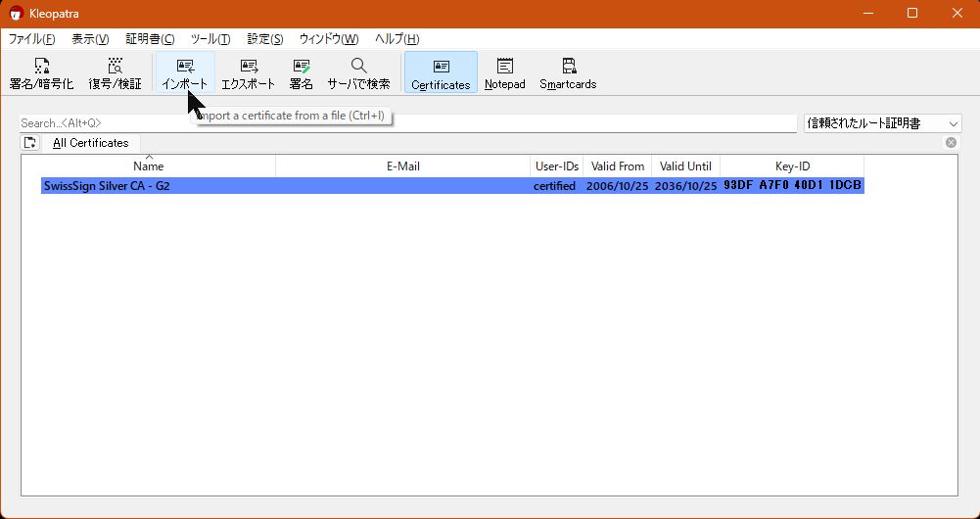The image size is (980, 519).
Task: Open the ファイル(F) menu
Action: point(32,39)
